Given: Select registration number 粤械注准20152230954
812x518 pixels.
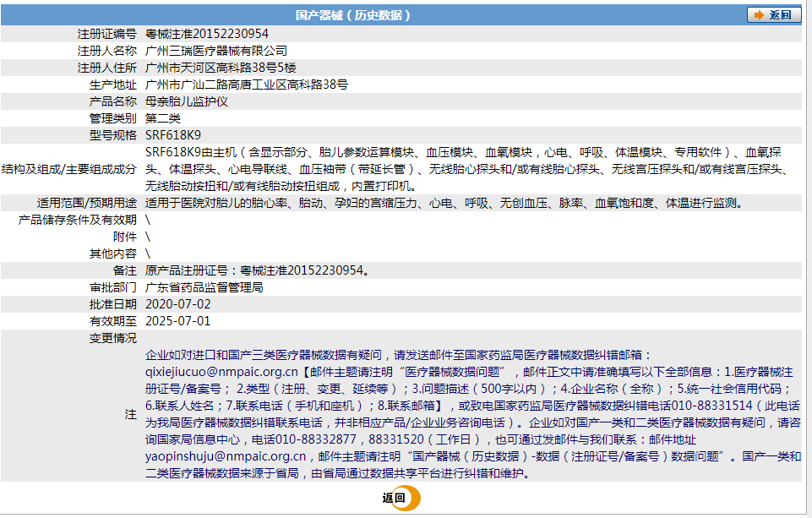Looking at the screenshot, I should tap(207, 34).
